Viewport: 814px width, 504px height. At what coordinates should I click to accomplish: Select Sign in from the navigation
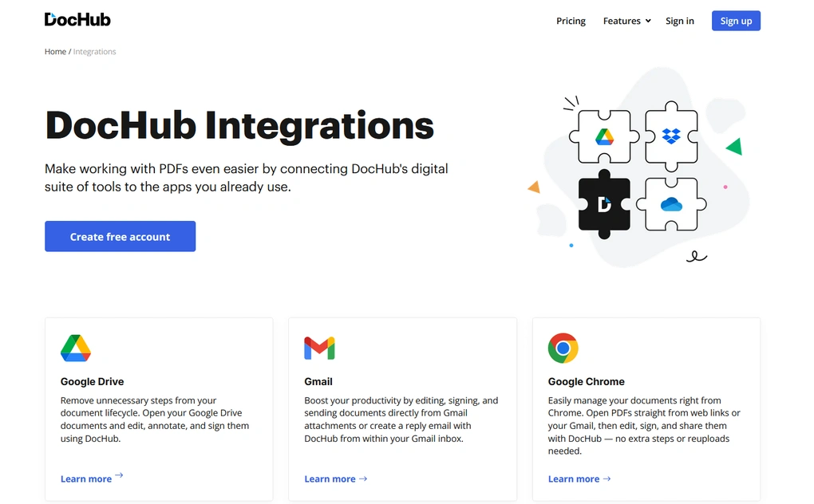point(679,21)
